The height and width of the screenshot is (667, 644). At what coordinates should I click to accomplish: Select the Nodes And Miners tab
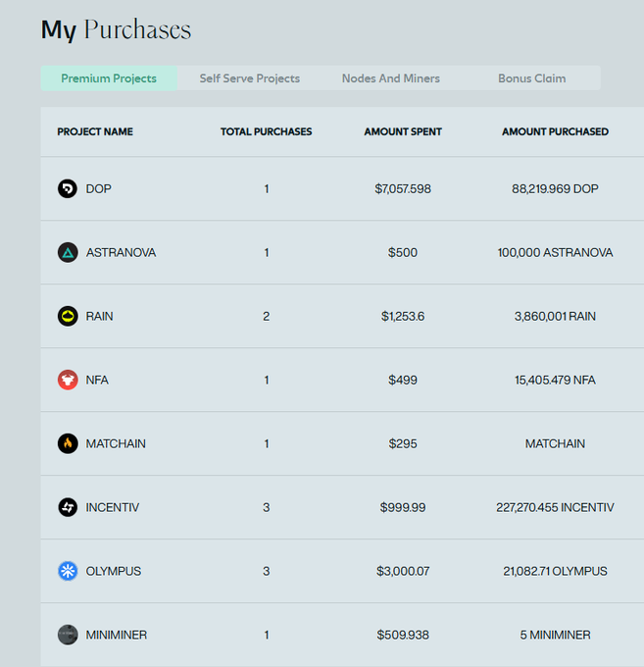click(x=391, y=78)
